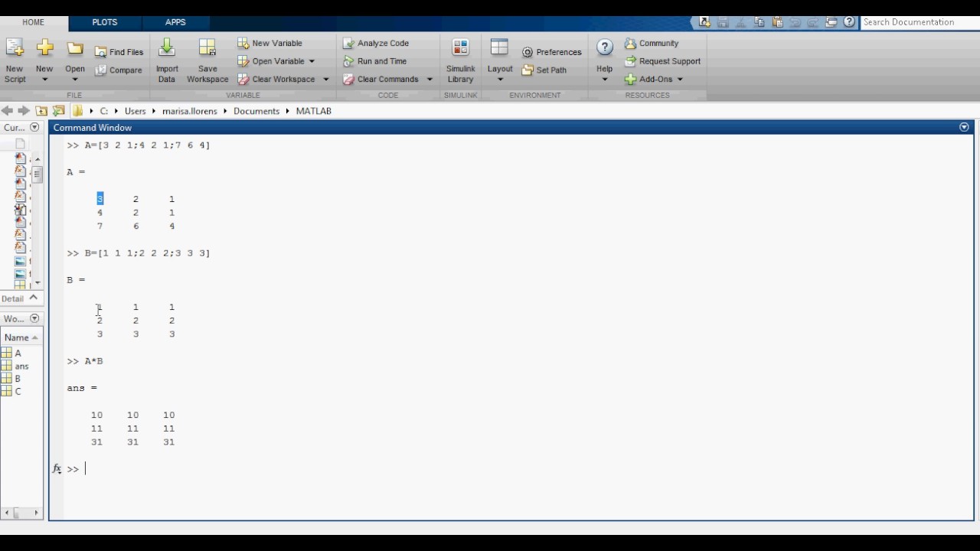This screenshot has height=551, width=980.
Task: Go forward in folder history
Action: click(x=24, y=111)
